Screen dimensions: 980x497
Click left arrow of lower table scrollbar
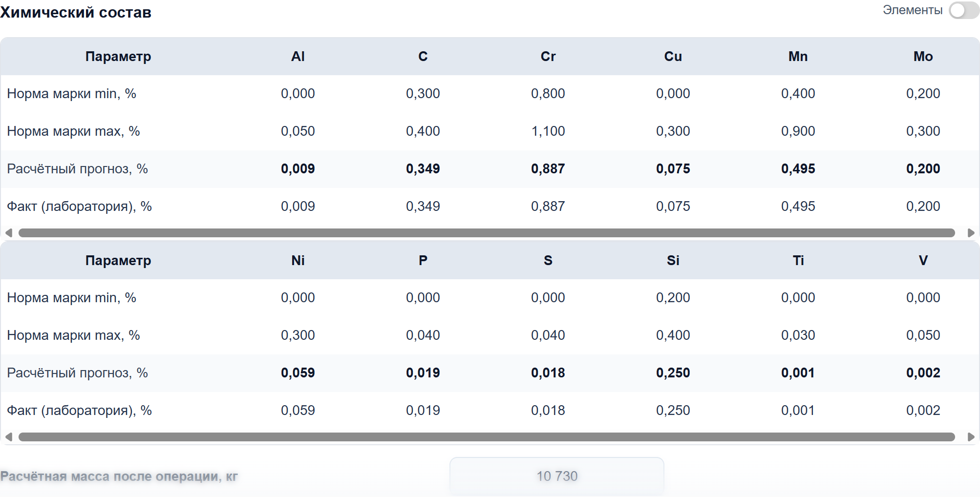point(8,437)
